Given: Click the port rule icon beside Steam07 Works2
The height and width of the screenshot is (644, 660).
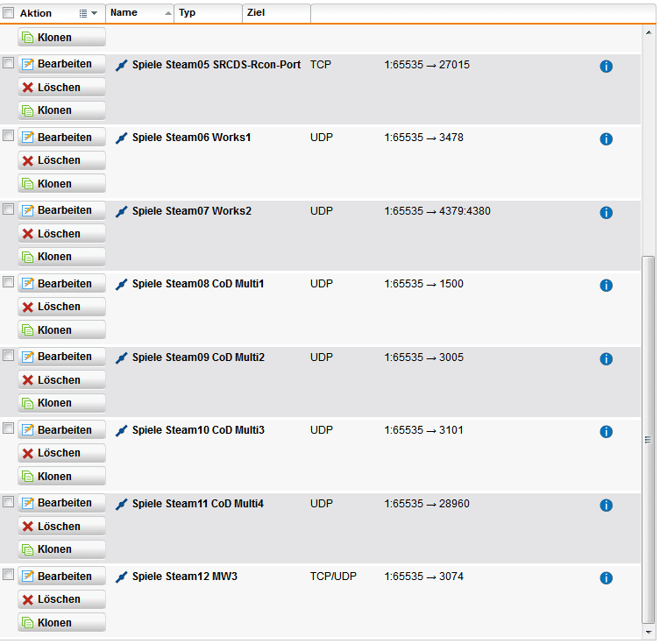Looking at the screenshot, I should coord(122,211).
